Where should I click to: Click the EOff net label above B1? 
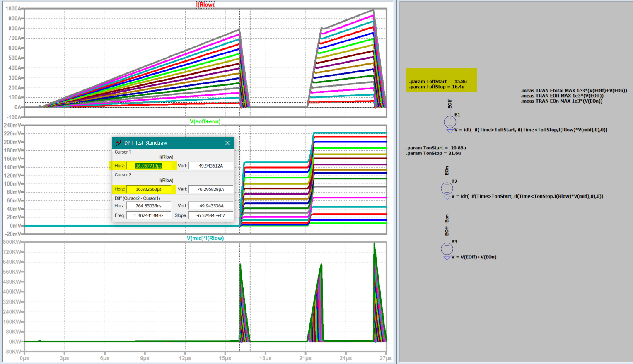(x=450, y=104)
